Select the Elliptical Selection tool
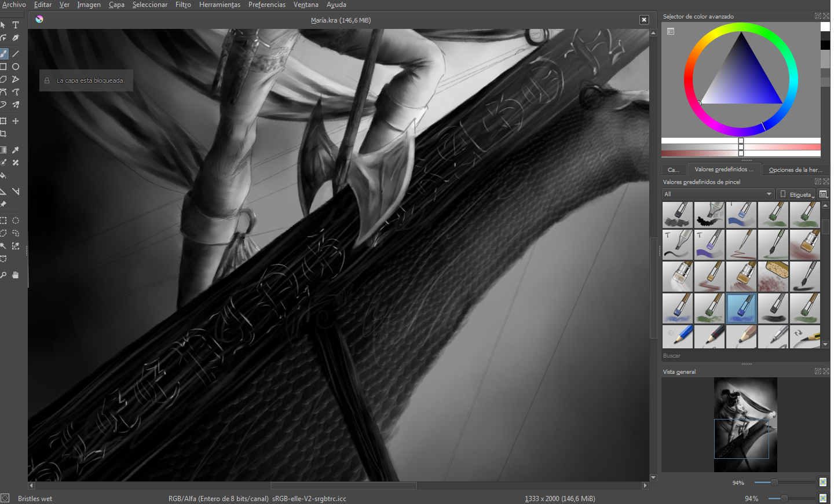Screen dimensions: 834x504 16,220
